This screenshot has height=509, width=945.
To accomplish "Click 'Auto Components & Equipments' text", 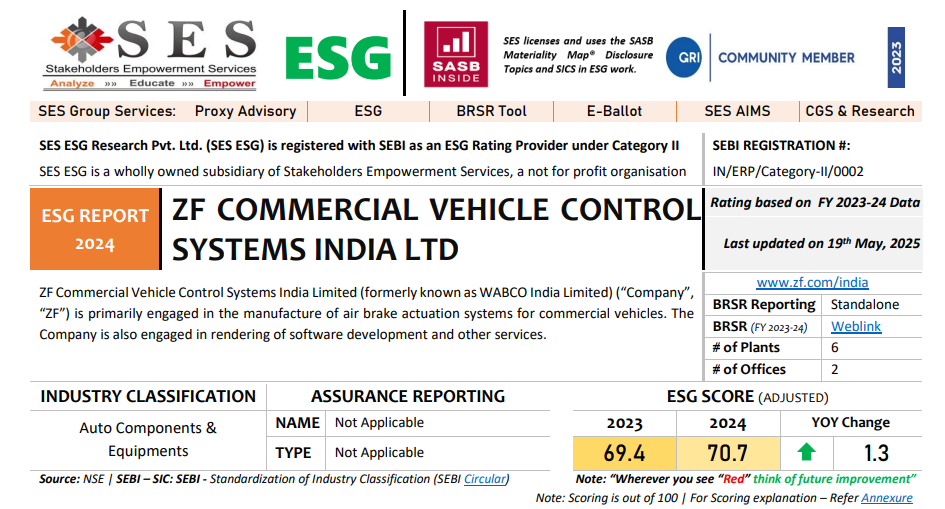I will pos(148,439).
